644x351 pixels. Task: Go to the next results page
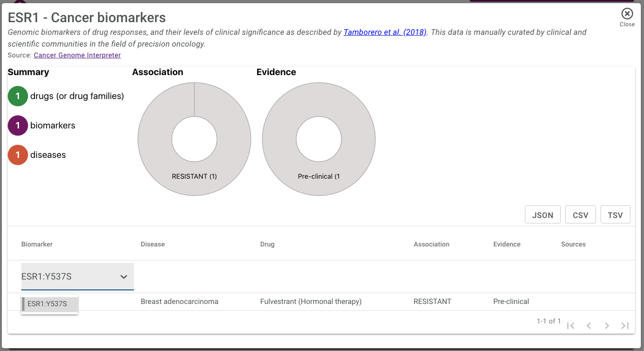(x=607, y=325)
